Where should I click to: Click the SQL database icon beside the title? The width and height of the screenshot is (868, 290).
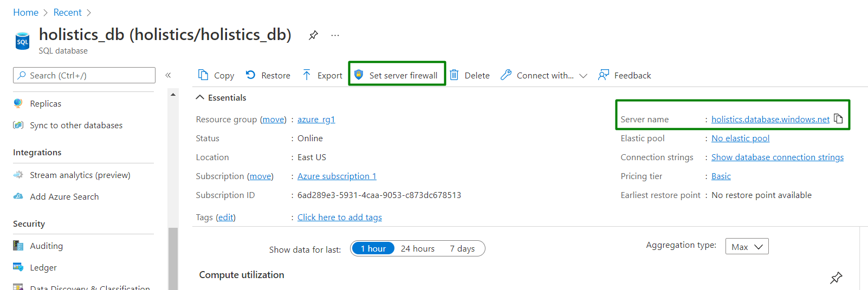tap(22, 41)
